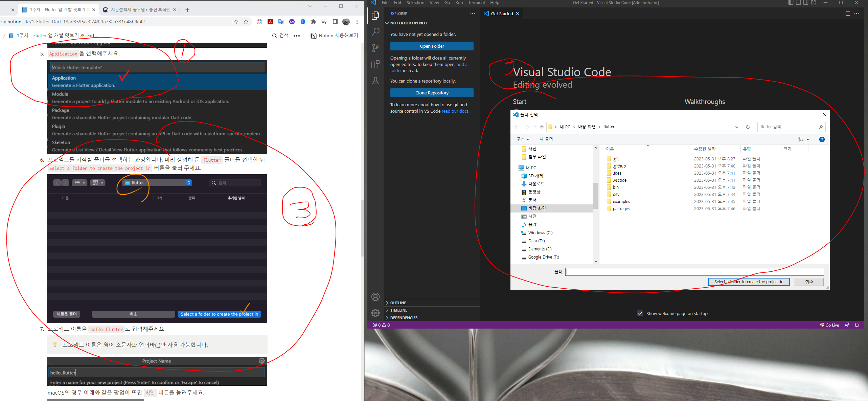868x401 pixels.
Task: Click the Clone Repository button
Action: [432, 93]
